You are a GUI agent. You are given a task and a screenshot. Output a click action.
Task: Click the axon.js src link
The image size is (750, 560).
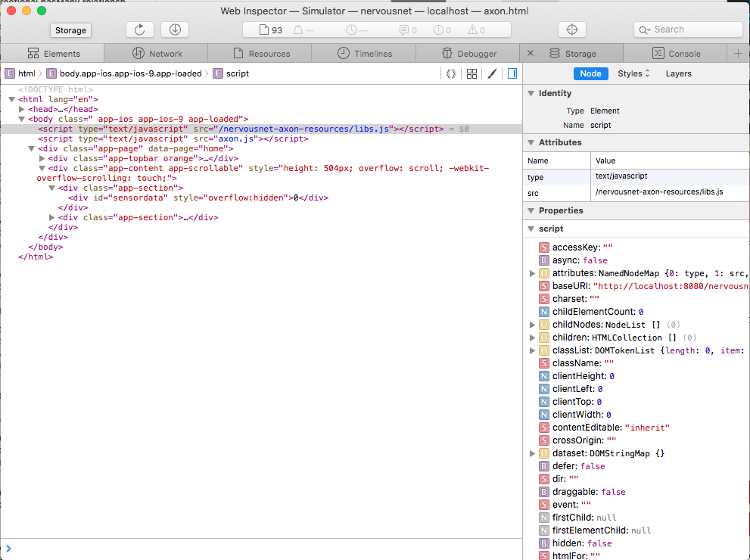pos(236,138)
